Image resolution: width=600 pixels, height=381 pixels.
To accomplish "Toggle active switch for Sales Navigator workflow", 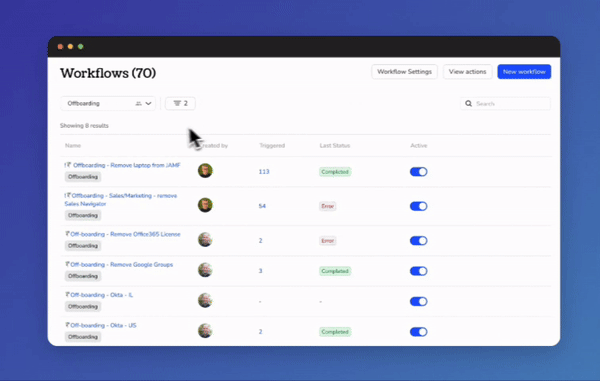I will tap(418, 206).
